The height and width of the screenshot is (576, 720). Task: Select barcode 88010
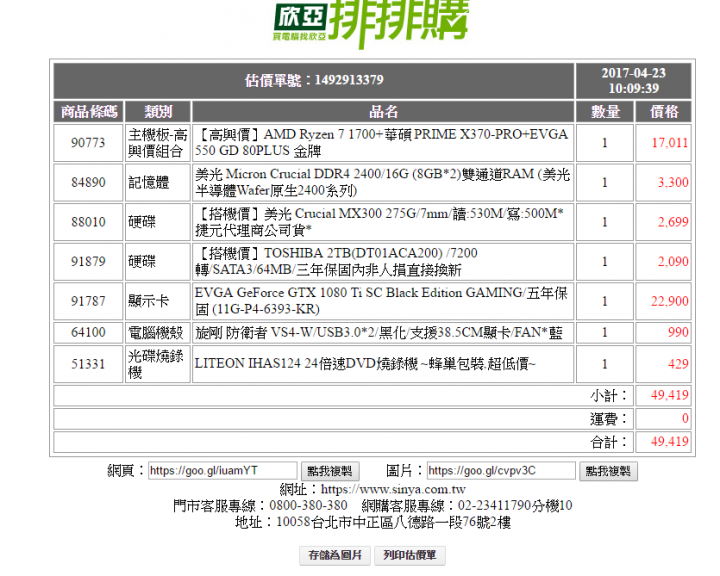click(x=88, y=222)
